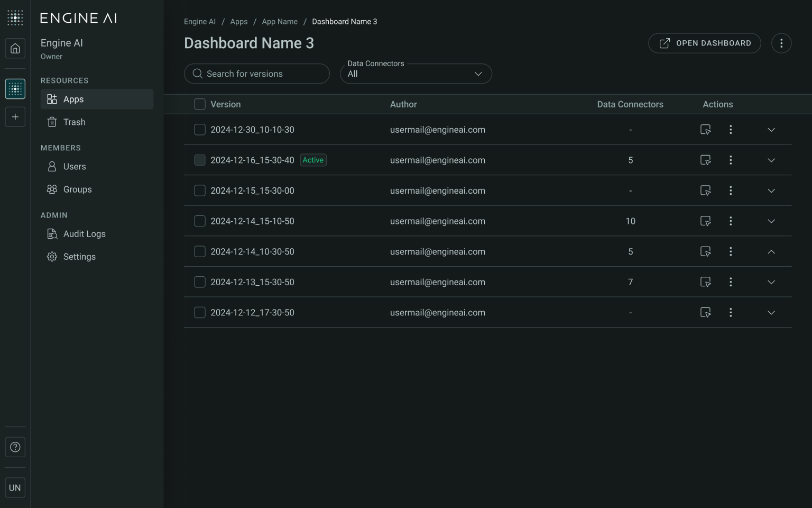
Task: Open the UN user avatar
Action: 15,488
